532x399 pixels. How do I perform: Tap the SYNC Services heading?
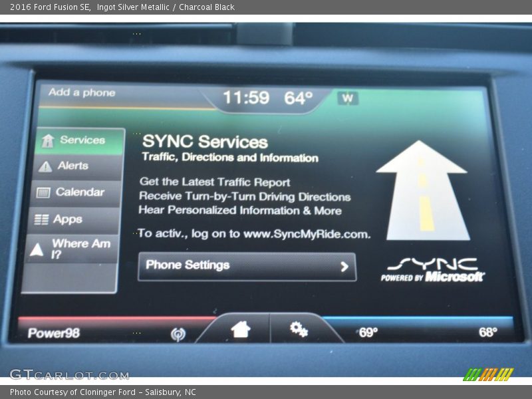[205, 142]
